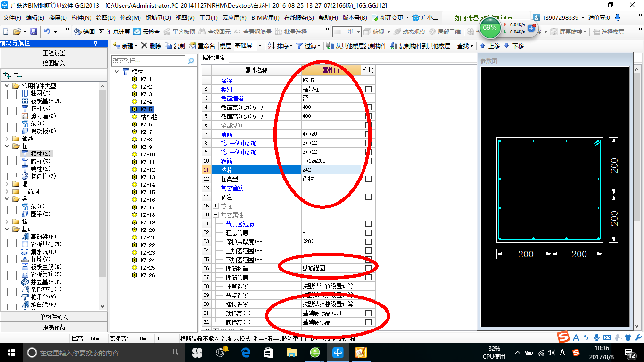The image size is (644, 362).
Task: Move component up with 上移
Action: pyautogui.click(x=490, y=46)
